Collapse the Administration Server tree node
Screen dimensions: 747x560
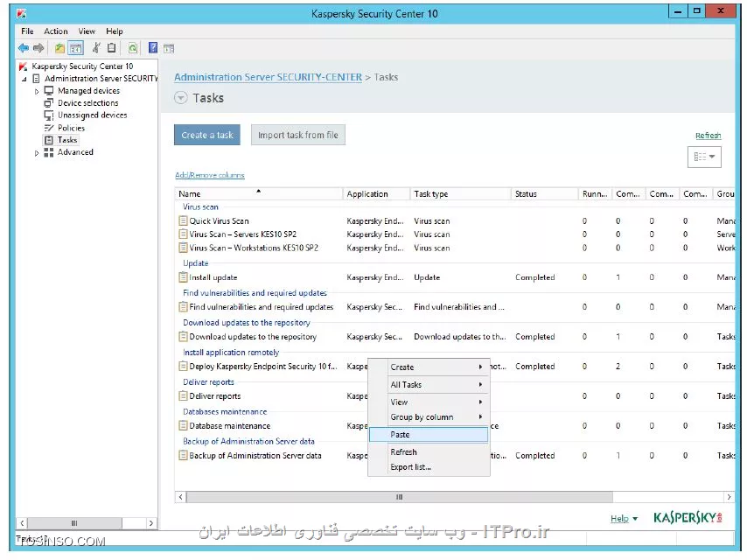click(x=24, y=79)
